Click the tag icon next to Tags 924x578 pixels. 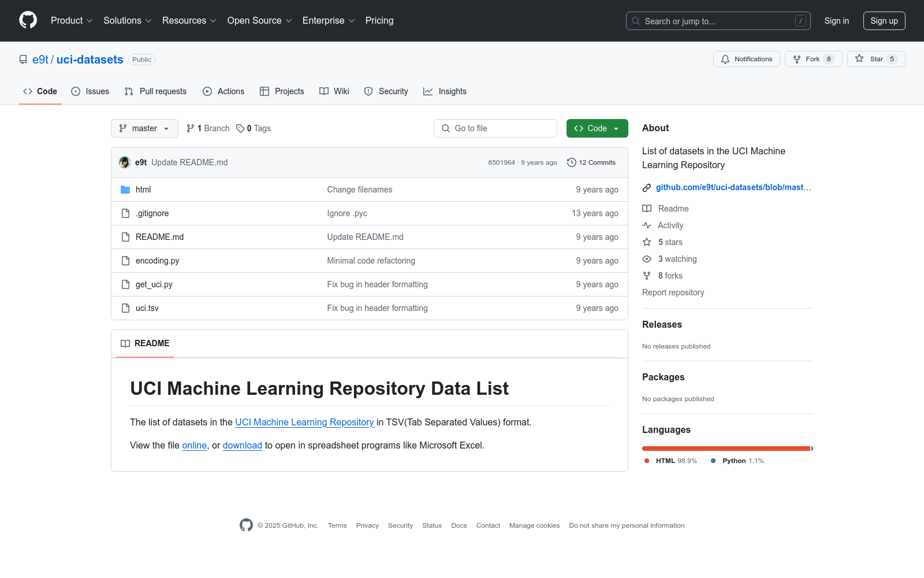tap(240, 128)
